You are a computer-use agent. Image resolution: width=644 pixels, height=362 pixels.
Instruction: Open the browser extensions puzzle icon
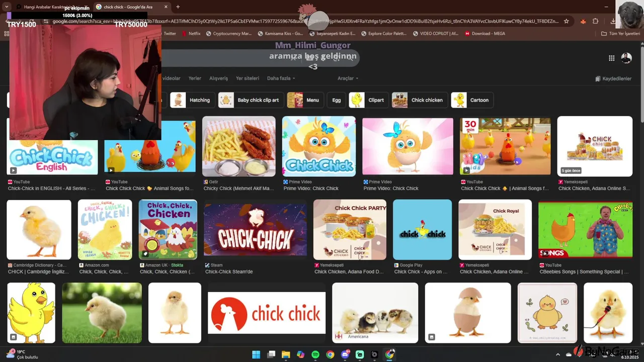(595, 21)
